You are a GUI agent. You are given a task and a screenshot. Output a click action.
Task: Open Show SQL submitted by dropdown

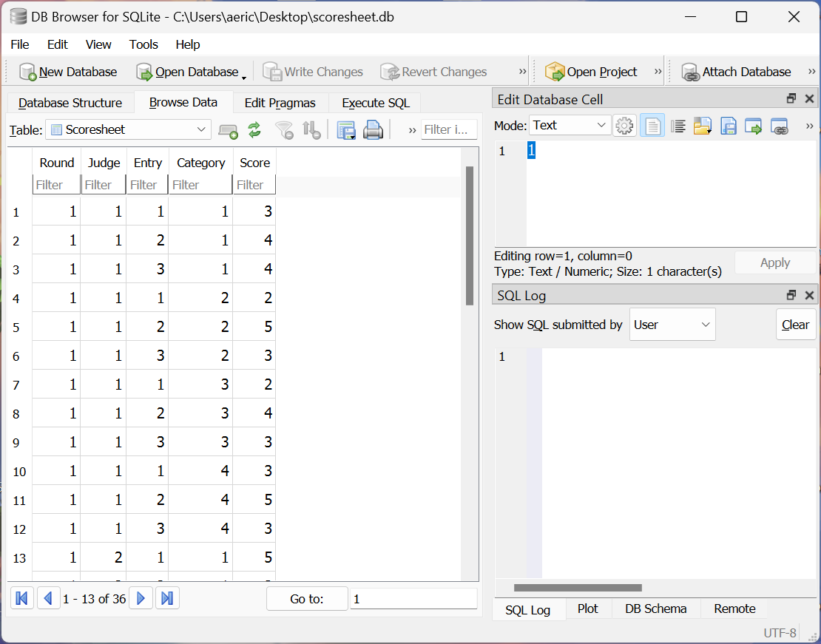click(672, 325)
